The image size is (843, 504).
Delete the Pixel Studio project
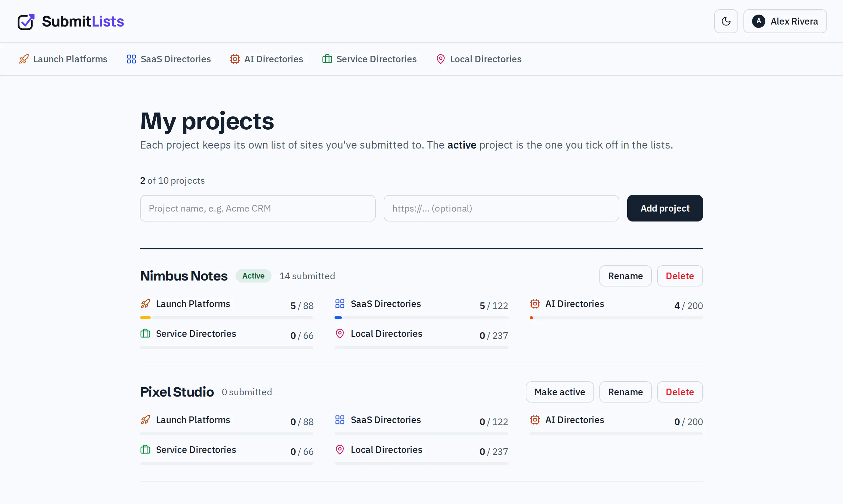pos(680,392)
